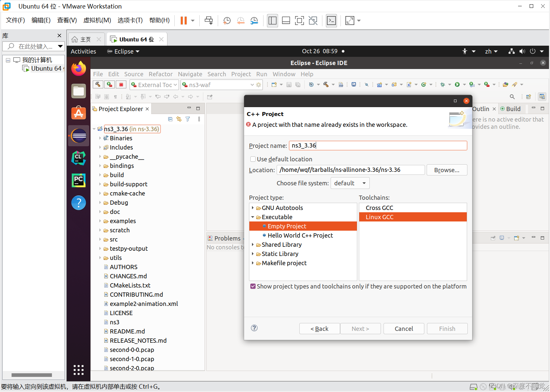Screen dimensions: 550x392
Task: Click the External Tools run icon
Action: coord(487,84)
